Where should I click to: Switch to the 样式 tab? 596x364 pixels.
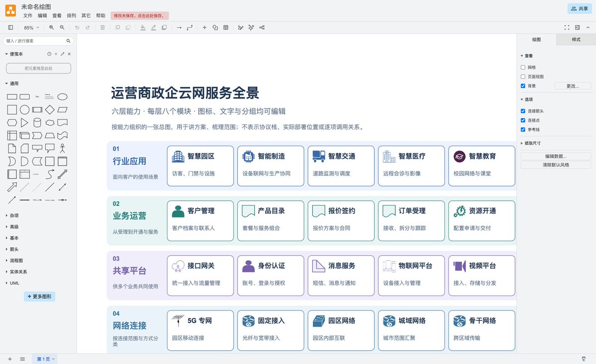[576, 39]
